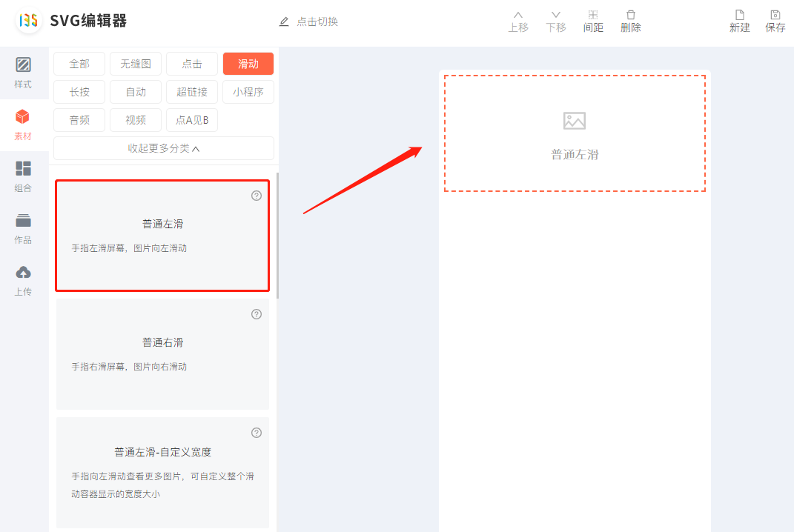Click 点击切换 edit link

point(308,21)
